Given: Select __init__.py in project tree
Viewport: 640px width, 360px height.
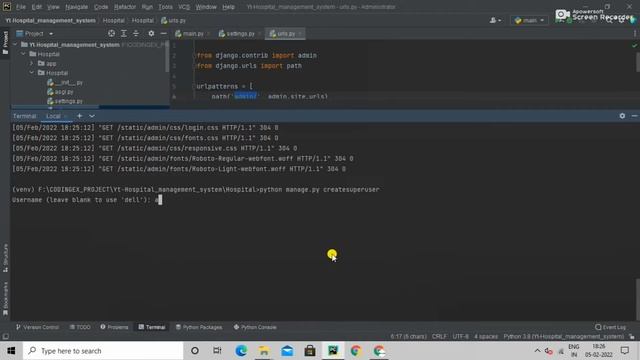Looking at the screenshot, I should click(x=64, y=82).
